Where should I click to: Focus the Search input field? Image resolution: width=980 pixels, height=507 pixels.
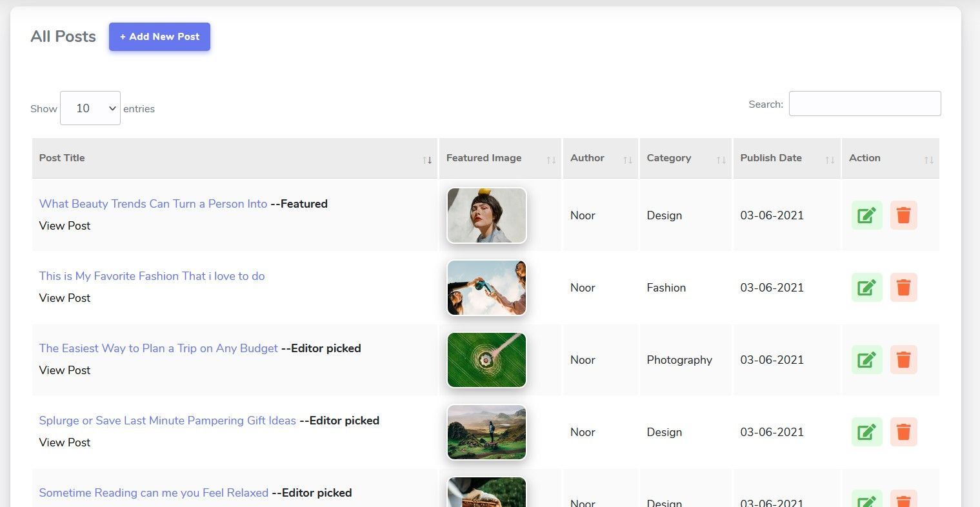[865, 104]
